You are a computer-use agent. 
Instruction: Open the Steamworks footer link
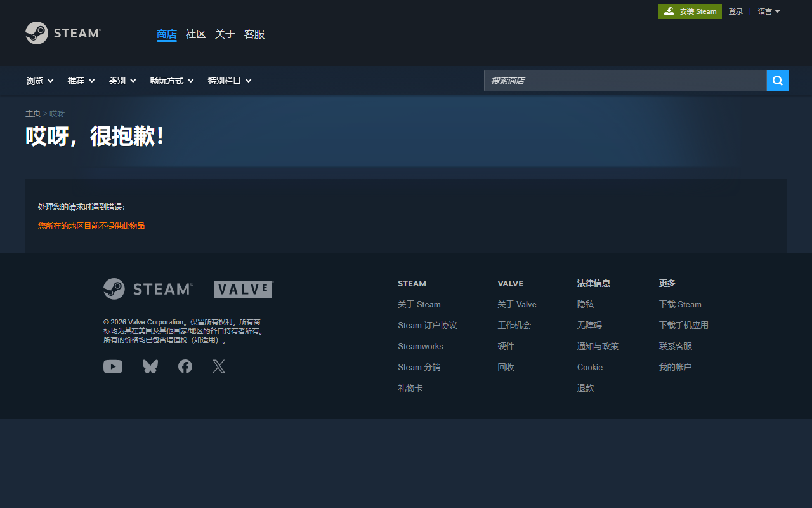pos(421,347)
